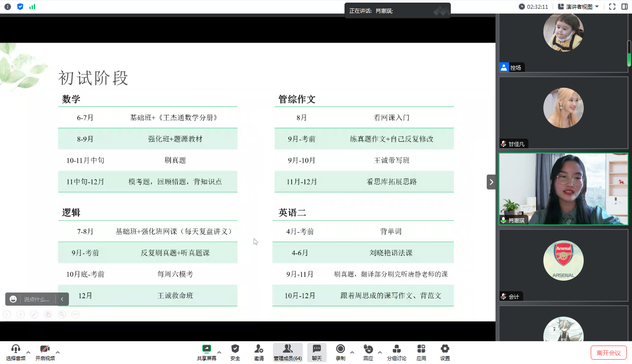Expand the 演讲者视图 view dropdown

(x=578, y=7)
